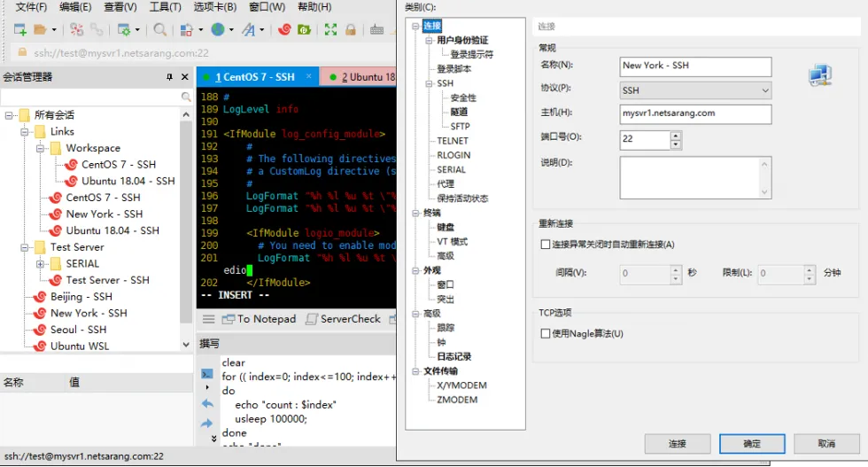Click the globe encoding icon
This screenshot has height=467, width=868.
point(218,30)
